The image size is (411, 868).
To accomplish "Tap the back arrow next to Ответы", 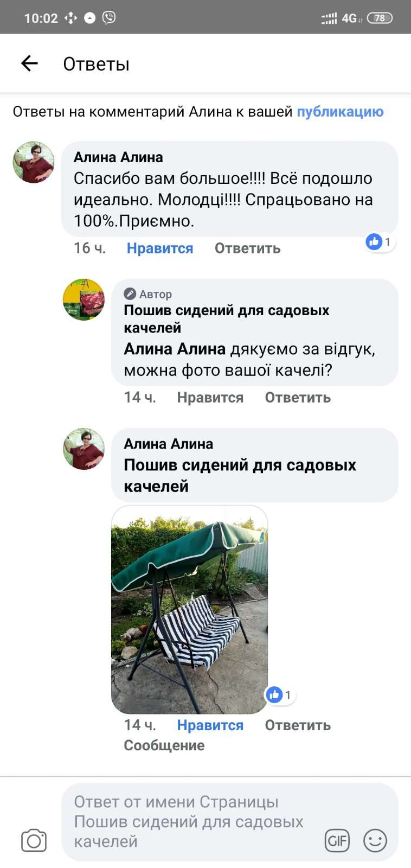I will [x=29, y=63].
